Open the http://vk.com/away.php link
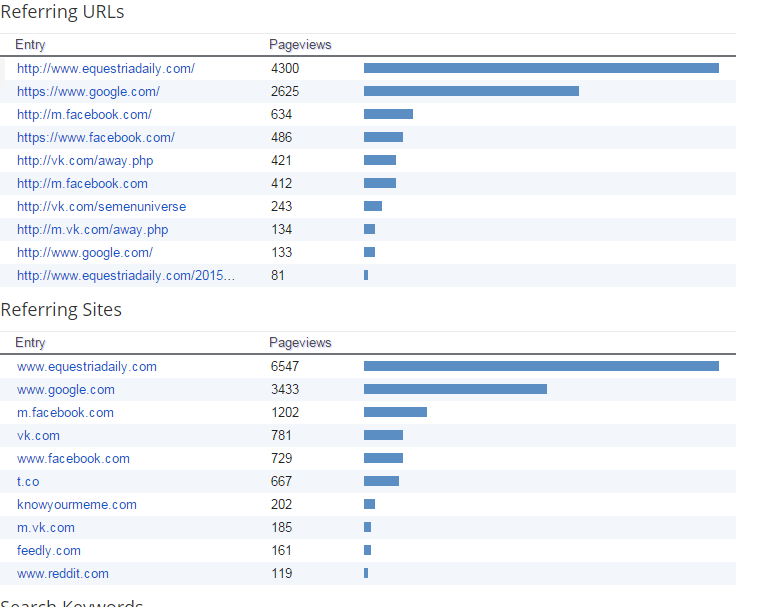This screenshot has width=758, height=607. click(x=85, y=160)
